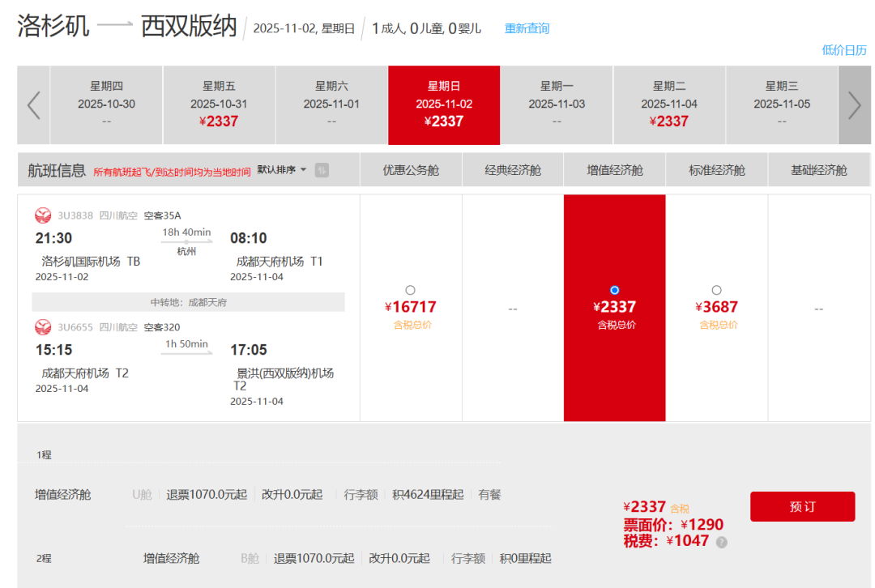Click the previous-week left arrow
875x588 pixels.
[33, 105]
